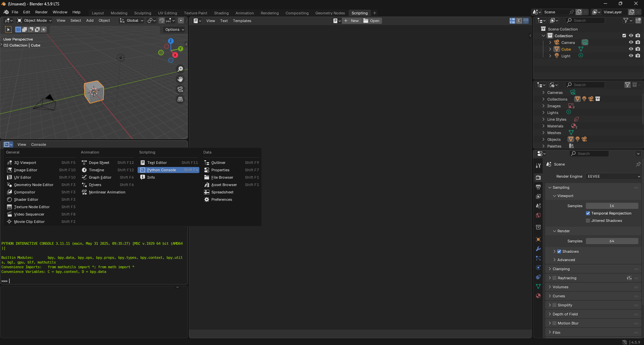Choose Text Editor from the editor type menu
This screenshot has height=345, width=644.
click(x=169, y=163)
